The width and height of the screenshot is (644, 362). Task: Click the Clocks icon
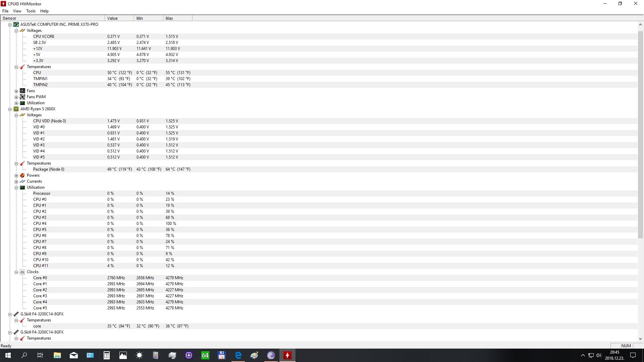pyautogui.click(x=22, y=272)
